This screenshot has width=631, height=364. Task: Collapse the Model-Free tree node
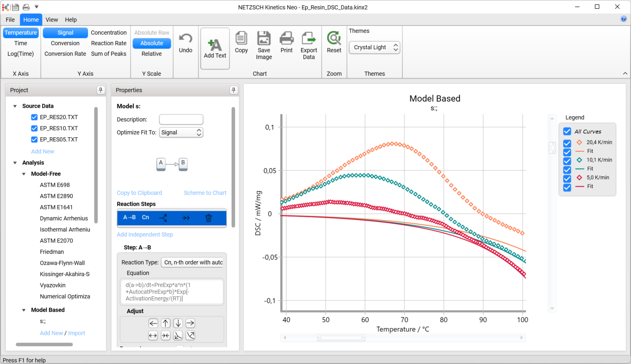[24, 174]
